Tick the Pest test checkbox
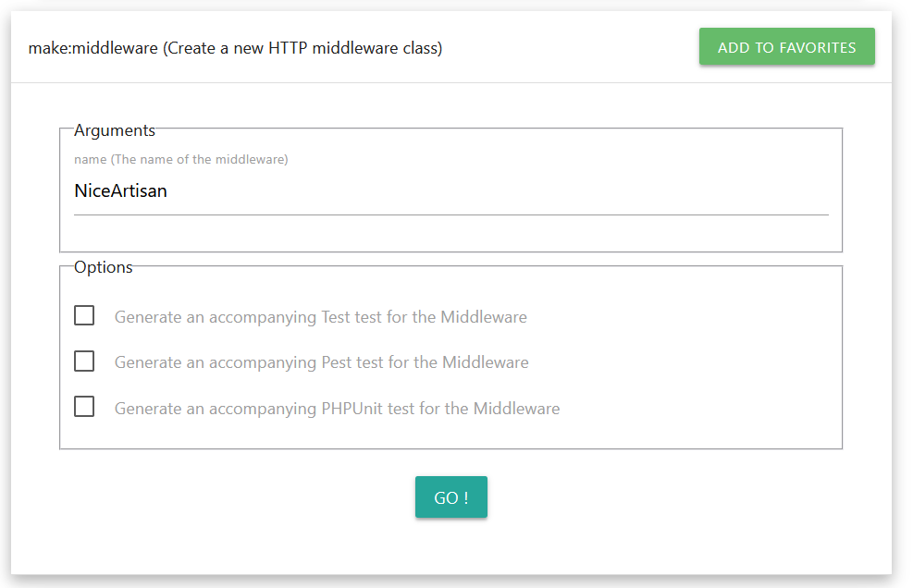Viewport: 913px width, 588px height. pyautogui.click(x=84, y=361)
